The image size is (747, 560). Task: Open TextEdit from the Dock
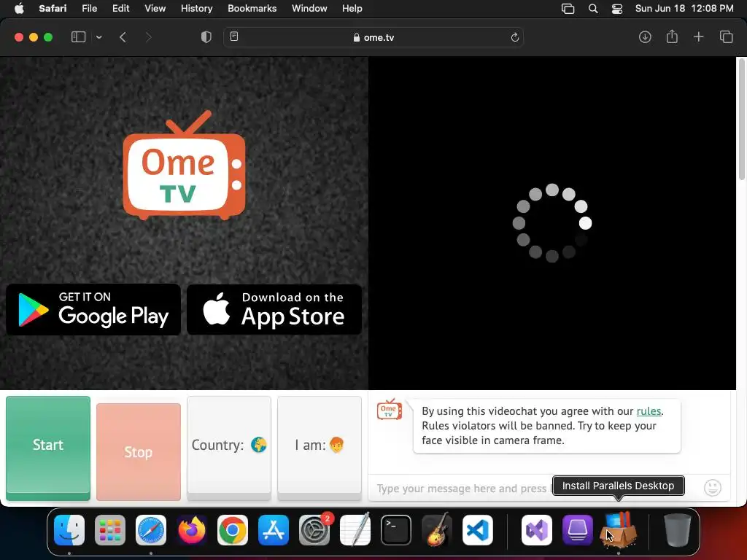355,529
